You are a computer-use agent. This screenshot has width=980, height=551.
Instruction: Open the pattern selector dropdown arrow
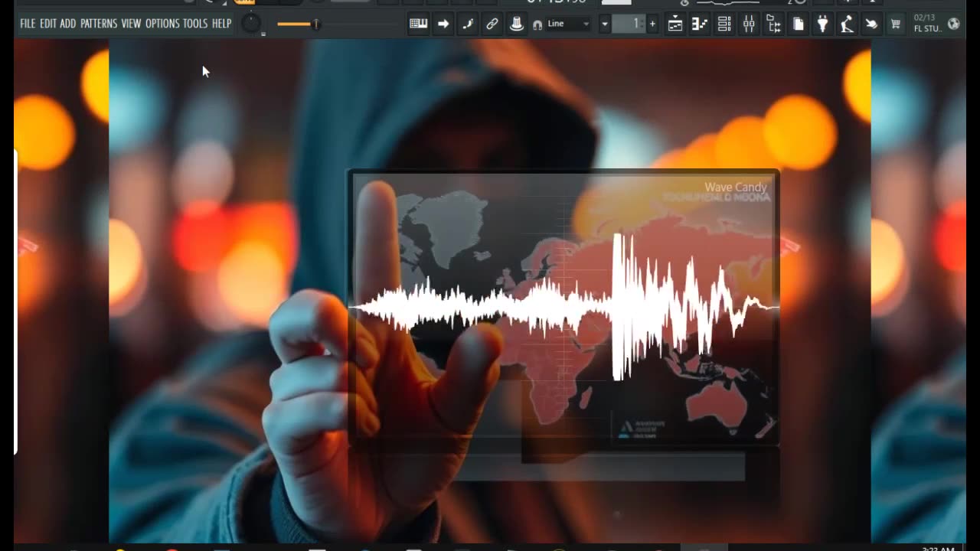[604, 24]
